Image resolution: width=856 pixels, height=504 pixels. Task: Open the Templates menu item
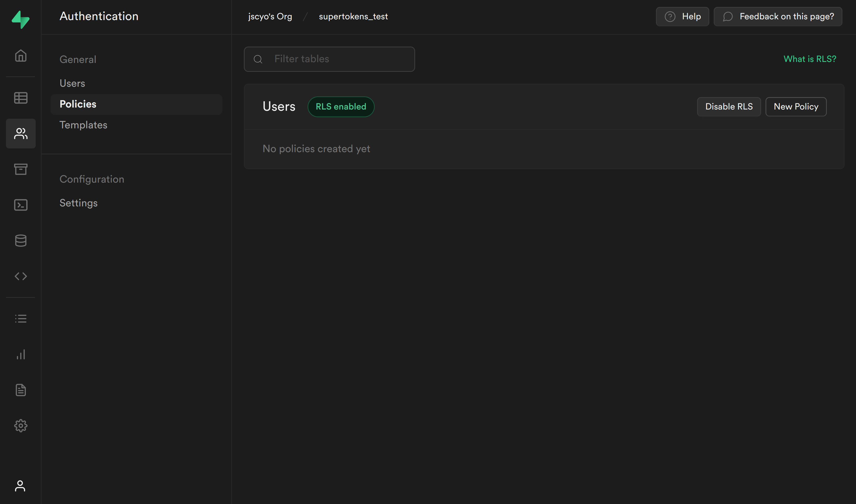pyautogui.click(x=84, y=125)
